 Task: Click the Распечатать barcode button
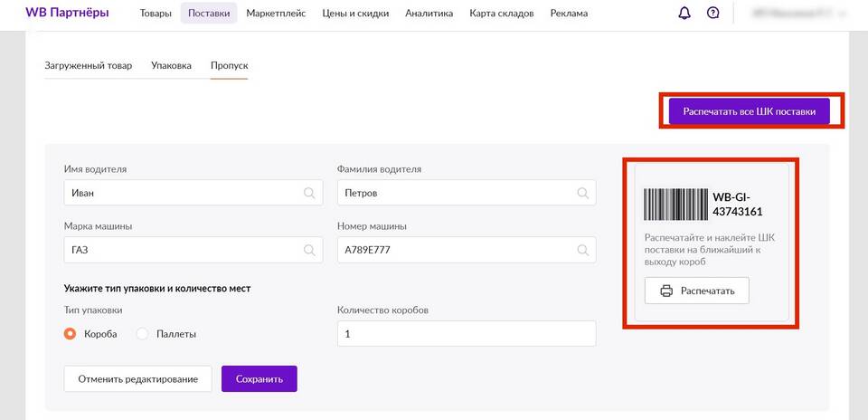696,291
